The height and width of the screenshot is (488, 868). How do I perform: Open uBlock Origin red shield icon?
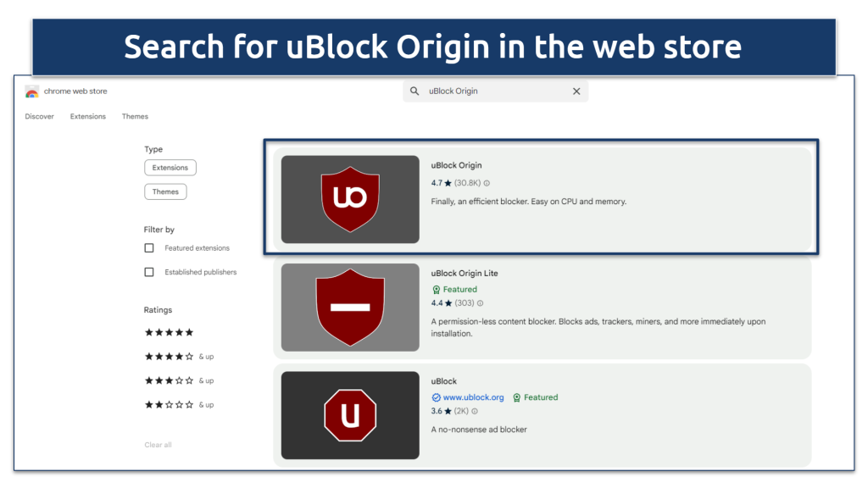pyautogui.click(x=350, y=199)
